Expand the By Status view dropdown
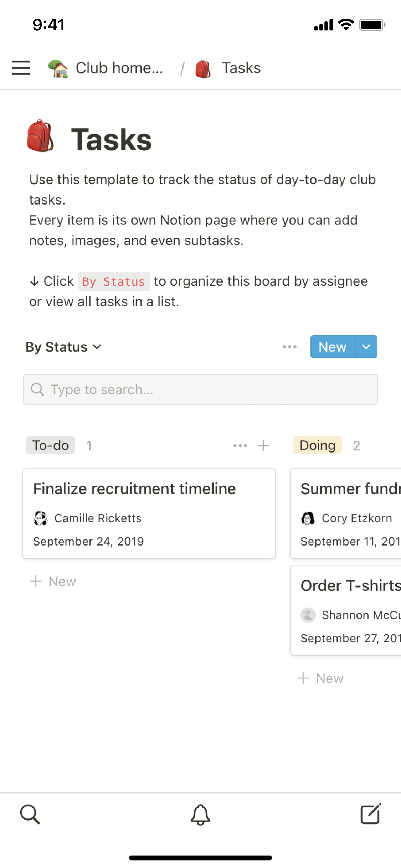Image resolution: width=401 pixels, height=868 pixels. pyautogui.click(x=63, y=347)
